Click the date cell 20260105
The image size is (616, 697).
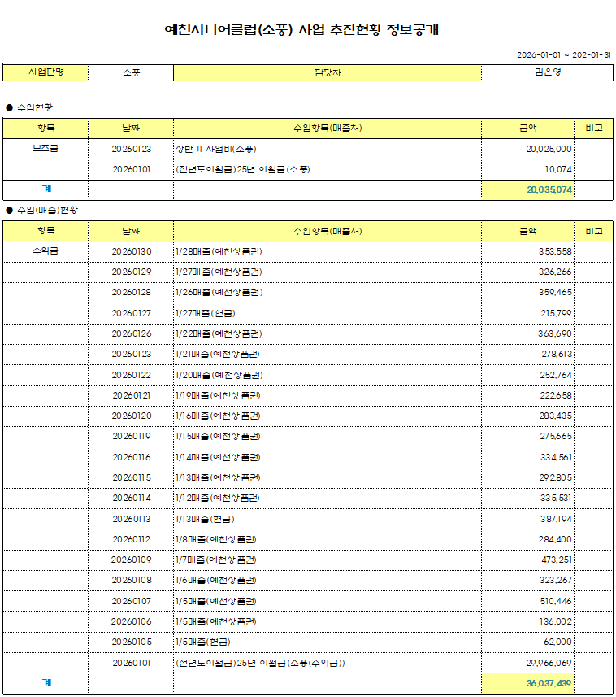pos(131,643)
